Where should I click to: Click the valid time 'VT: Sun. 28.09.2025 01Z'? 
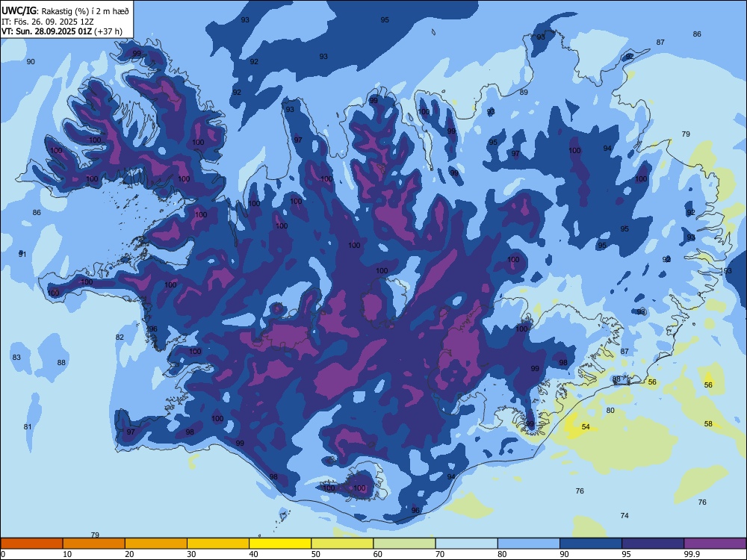point(47,31)
